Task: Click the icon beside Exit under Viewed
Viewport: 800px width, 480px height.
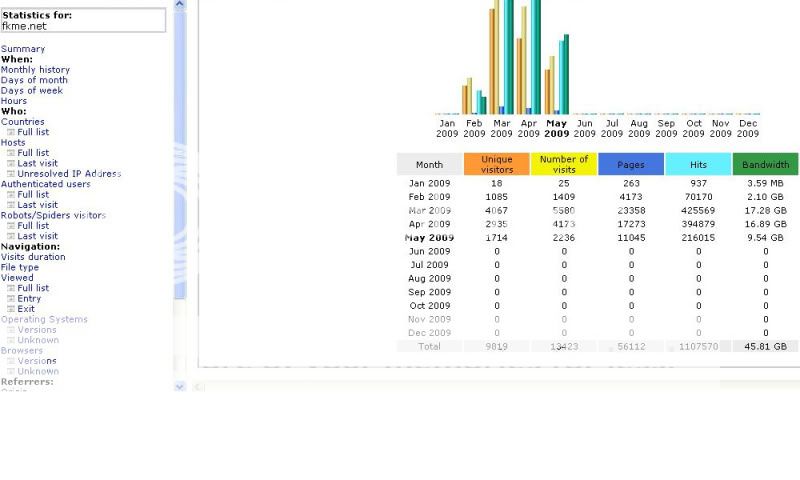Action: (x=11, y=309)
